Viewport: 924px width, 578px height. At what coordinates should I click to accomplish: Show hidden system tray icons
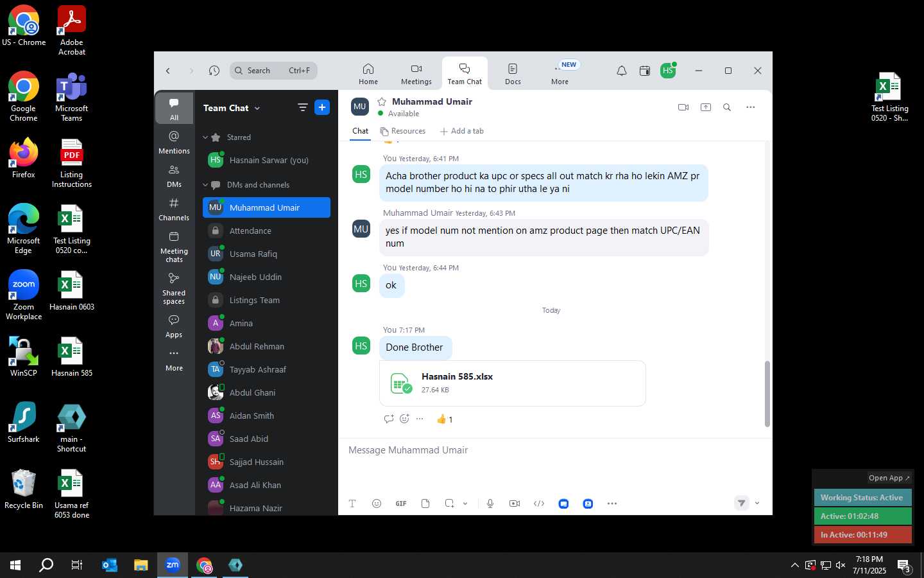794,565
